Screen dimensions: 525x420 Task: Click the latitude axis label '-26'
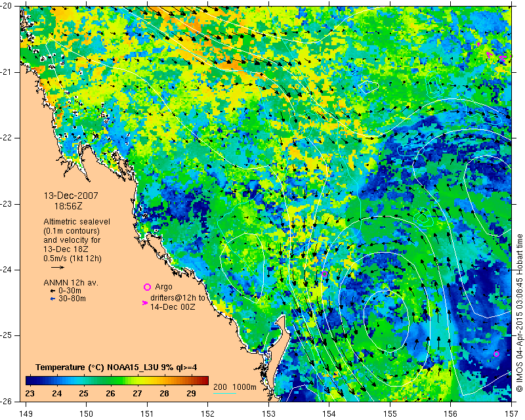pos(6,402)
